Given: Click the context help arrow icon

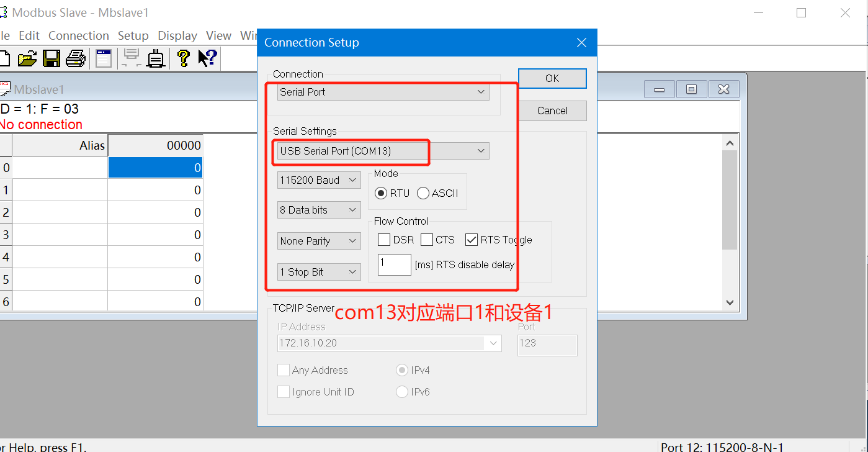Looking at the screenshot, I should click(207, 59).
